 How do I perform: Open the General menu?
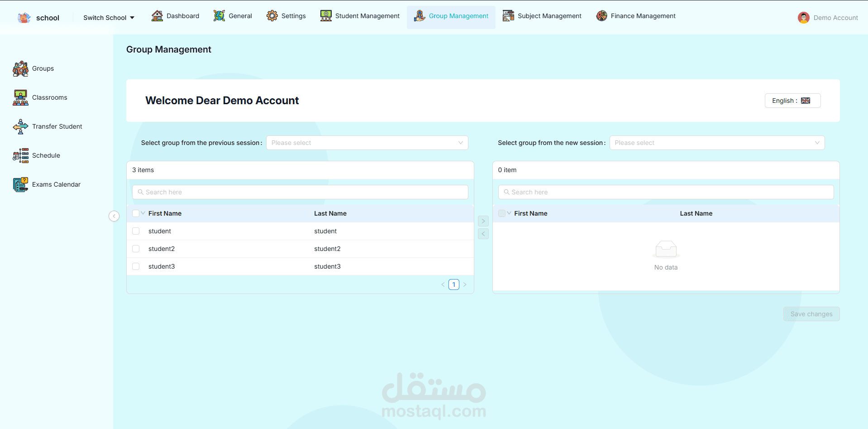click(x=233, y=16)
